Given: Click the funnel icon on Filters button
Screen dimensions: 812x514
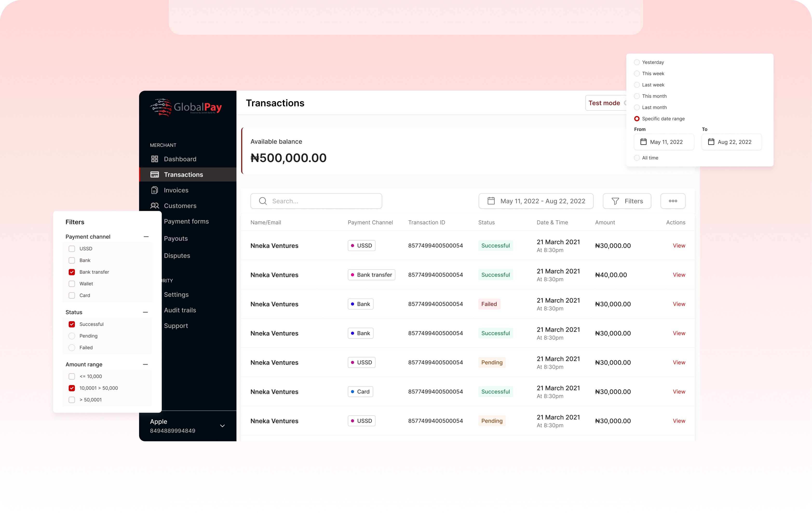Looking at the screenshot, I should point(615,201).
